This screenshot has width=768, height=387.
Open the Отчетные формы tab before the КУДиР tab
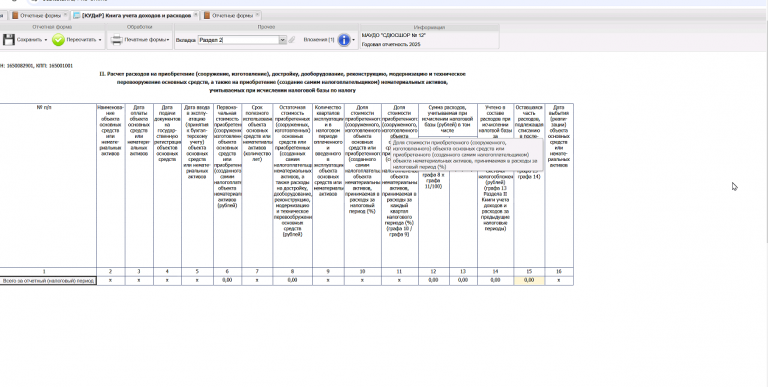coord(39,16)
